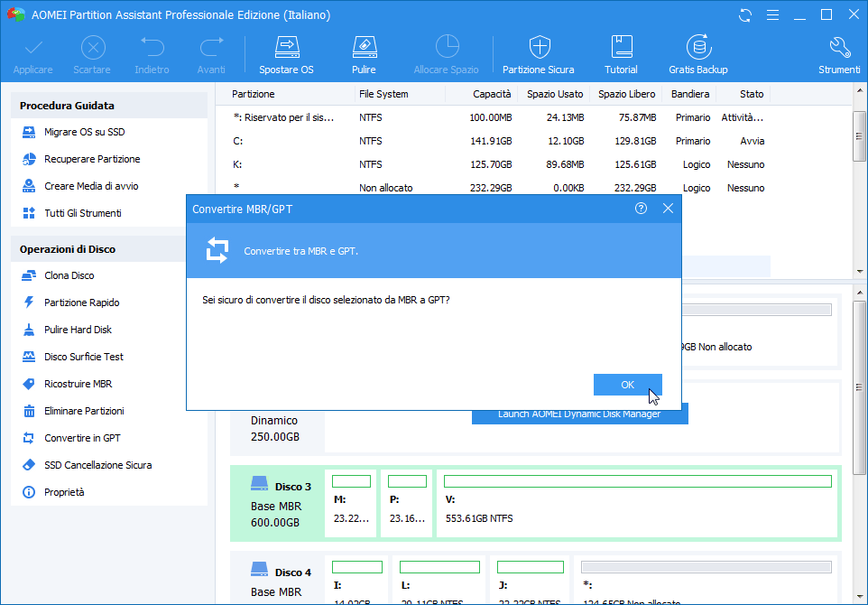
Task: Click the Dinamico 250.00GB disk label
Action: click(x=275, y=429)
